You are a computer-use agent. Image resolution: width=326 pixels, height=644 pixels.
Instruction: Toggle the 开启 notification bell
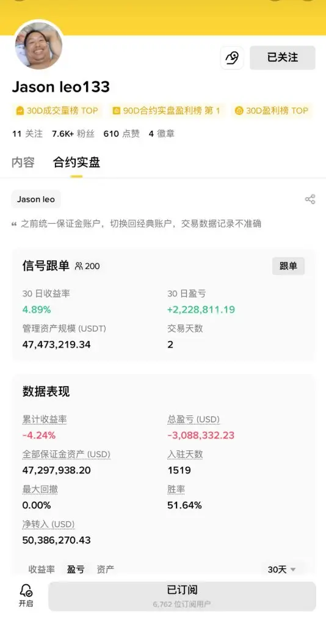[x=26, y=596]
